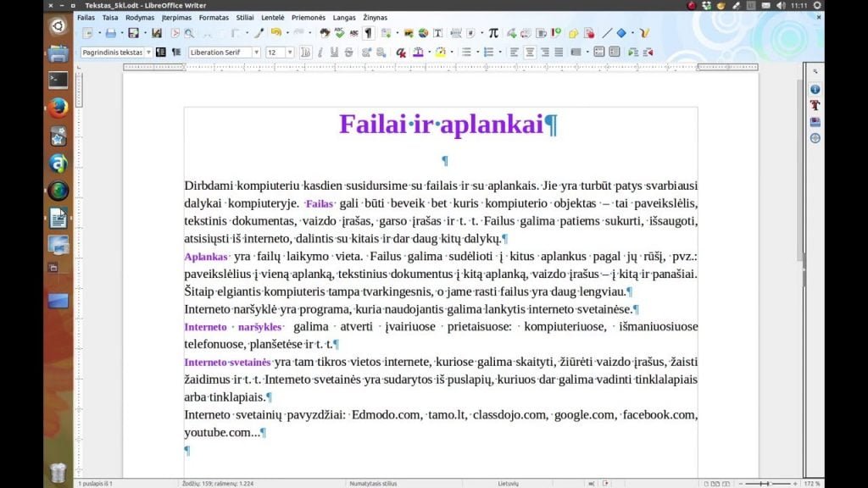Screen dimensions: 868x488
Task: Open the Rodymas menu
Action: tap(140, 18)
